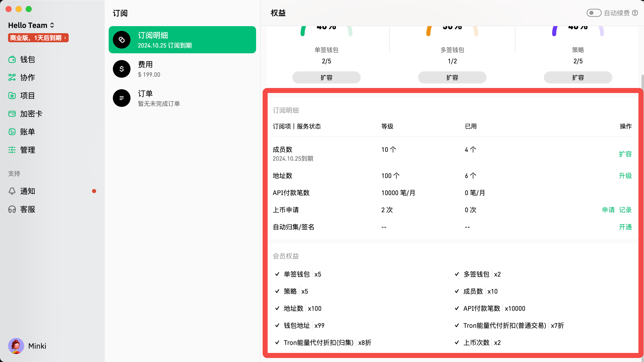Click 开通 link for 自动归集/签名
The image size is (644, 362).
[625, 227]
